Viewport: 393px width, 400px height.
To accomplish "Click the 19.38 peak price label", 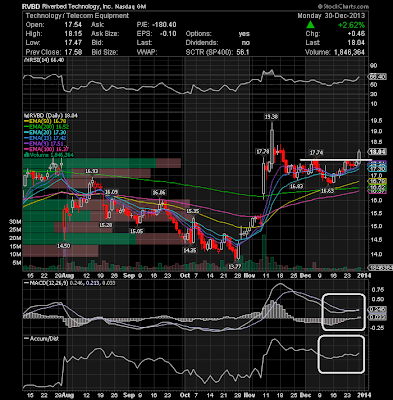I will coord(271,117).
